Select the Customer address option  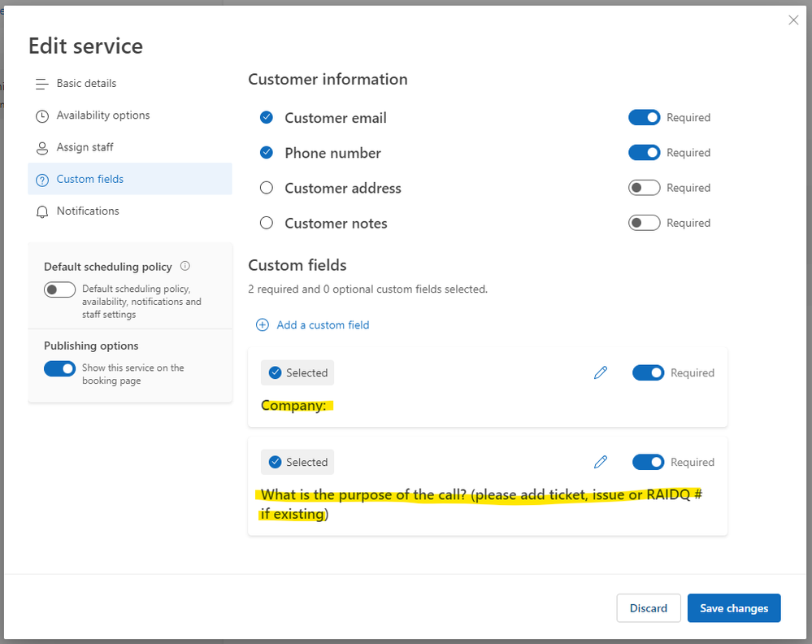point(267,189)
